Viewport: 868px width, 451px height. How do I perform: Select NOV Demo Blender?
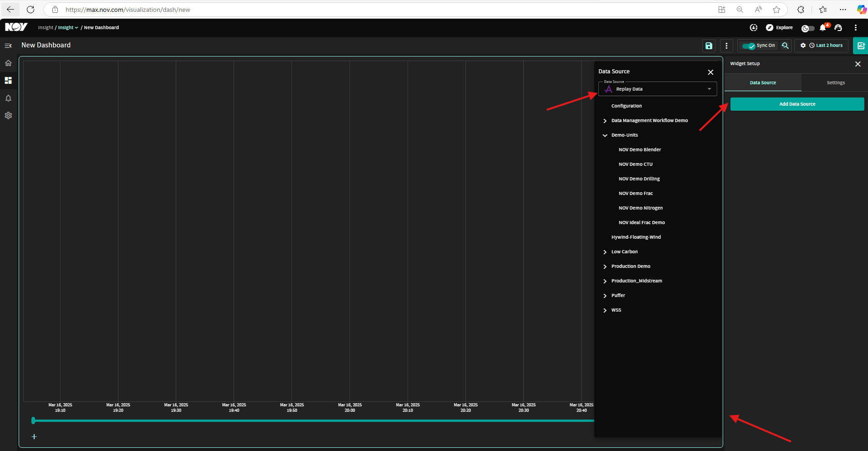[x=640, y=150]
